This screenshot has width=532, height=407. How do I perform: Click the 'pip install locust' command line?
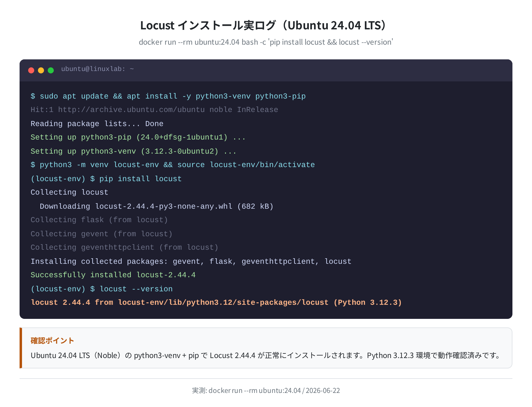(106, 179)
